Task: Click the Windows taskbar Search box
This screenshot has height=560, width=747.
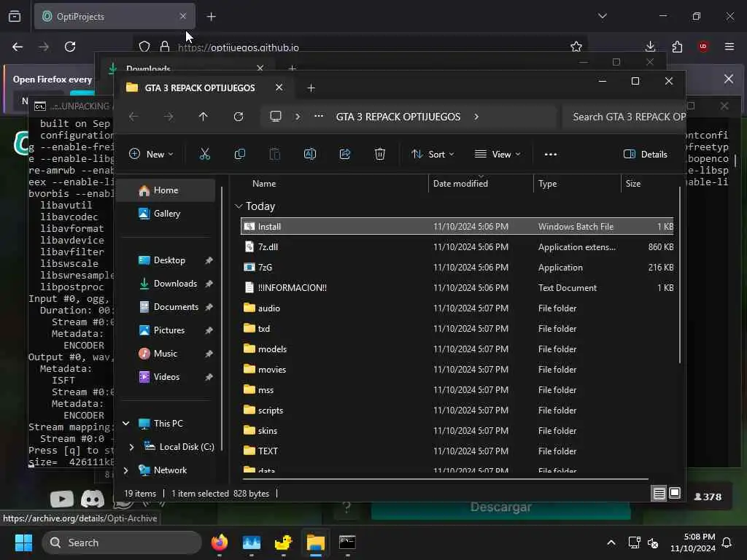Action: [x=122, y=542]
